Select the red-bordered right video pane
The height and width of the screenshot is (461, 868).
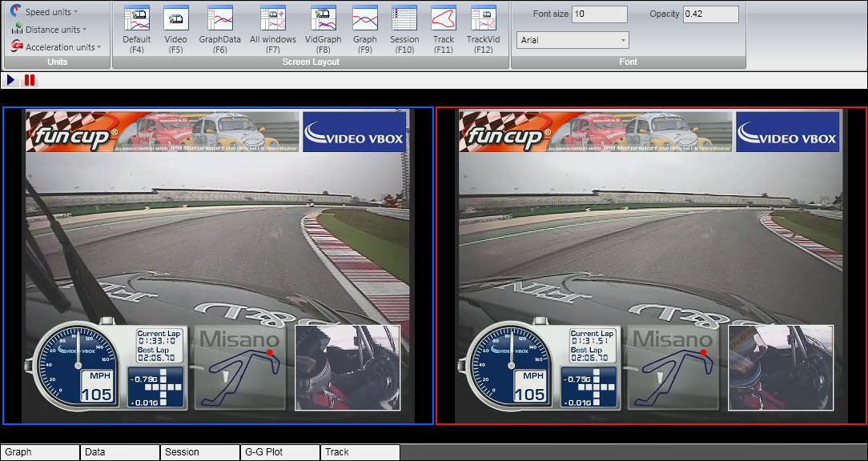coord(651,266)
